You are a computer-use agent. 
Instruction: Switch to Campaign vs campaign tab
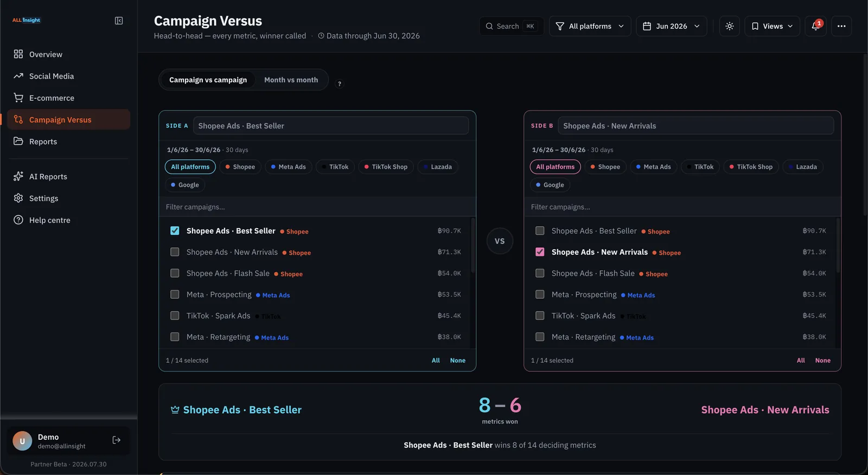pos(208,80)
